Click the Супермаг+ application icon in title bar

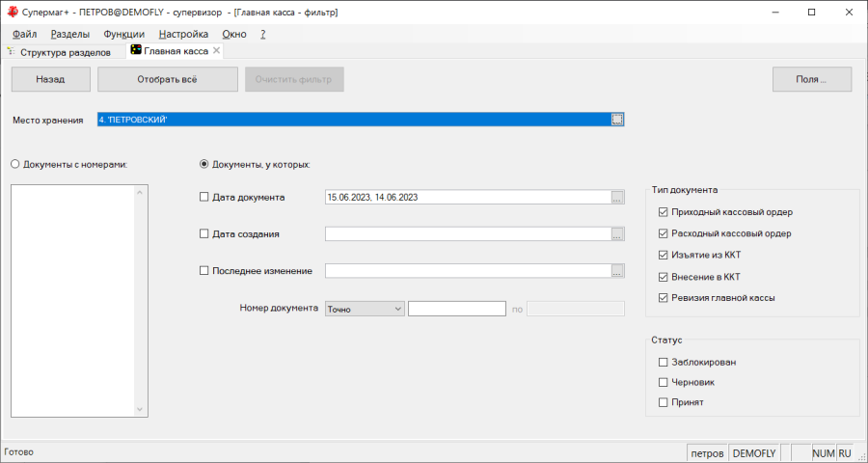[x=12, y=13]
